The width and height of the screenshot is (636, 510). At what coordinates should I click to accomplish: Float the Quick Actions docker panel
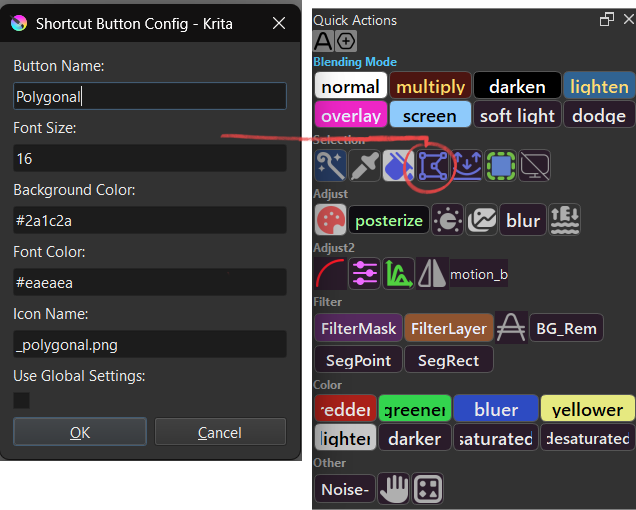606,19
